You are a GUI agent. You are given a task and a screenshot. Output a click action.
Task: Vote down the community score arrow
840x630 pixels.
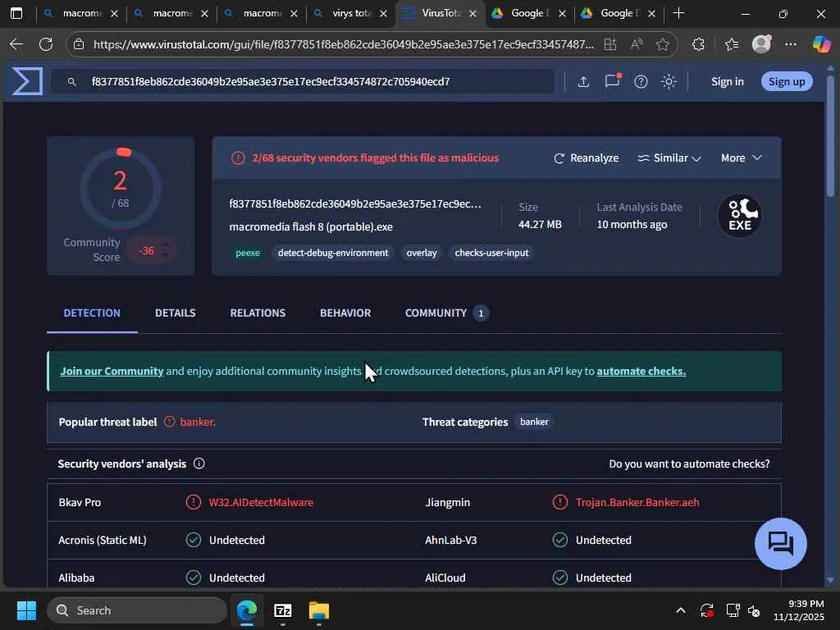click(x=166, y=256)
